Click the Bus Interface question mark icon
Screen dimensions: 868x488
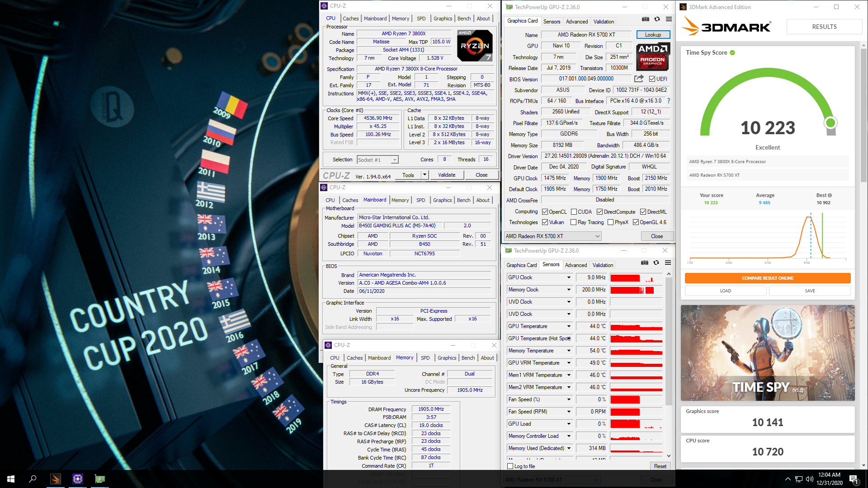pyautogui.click(x=669, y=101)
